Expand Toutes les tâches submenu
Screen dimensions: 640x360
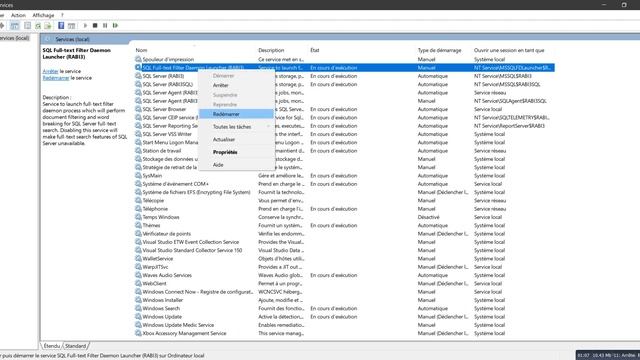(x=236, y=127)
